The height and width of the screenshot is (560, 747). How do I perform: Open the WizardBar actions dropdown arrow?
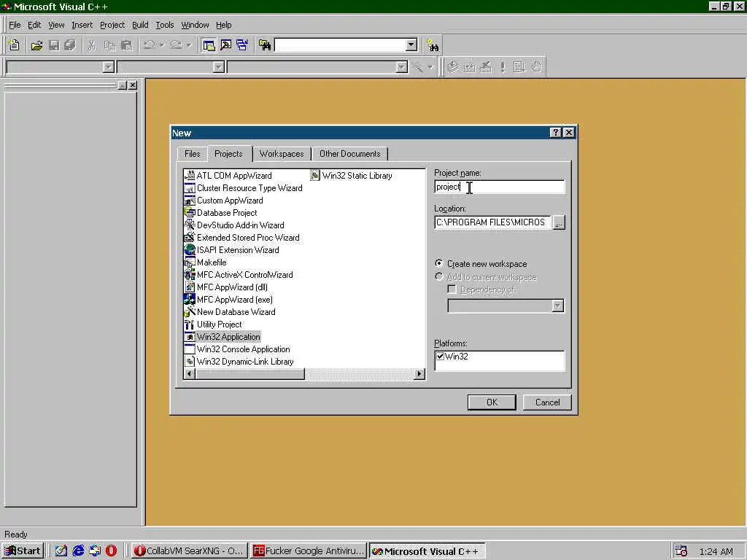coord(430,66)
